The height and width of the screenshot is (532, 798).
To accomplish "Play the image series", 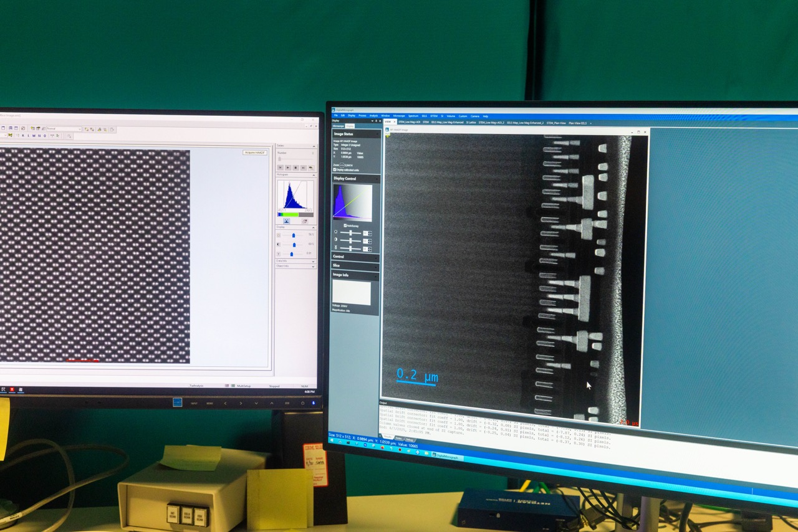I will [287, 168].
